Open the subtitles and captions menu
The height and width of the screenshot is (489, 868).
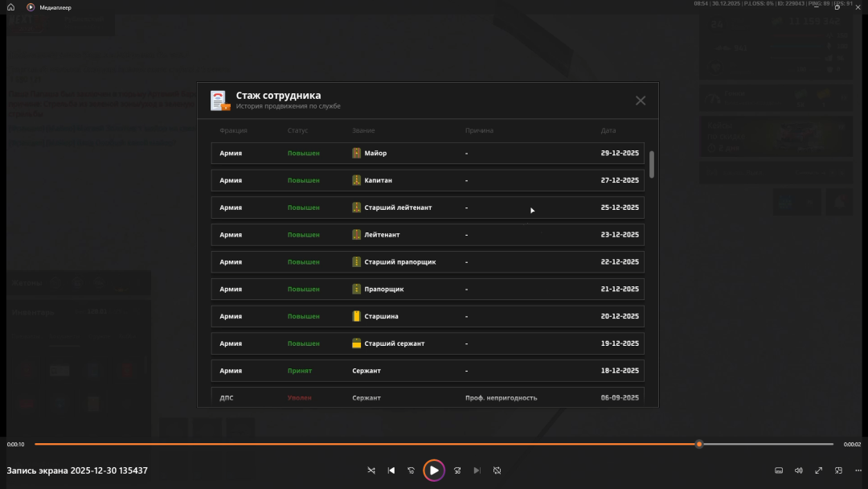pyautogui.click(x=779, y=471)
